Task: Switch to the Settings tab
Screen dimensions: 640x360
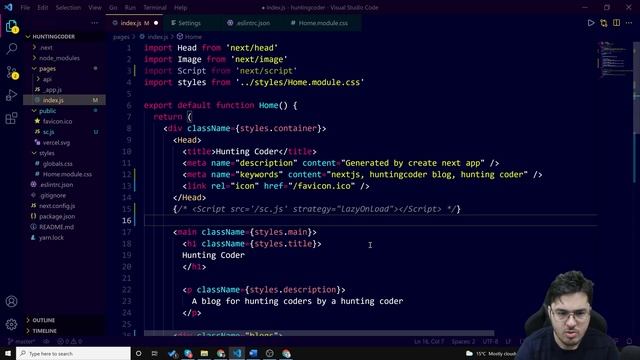Action: click(x=189, y=23)
